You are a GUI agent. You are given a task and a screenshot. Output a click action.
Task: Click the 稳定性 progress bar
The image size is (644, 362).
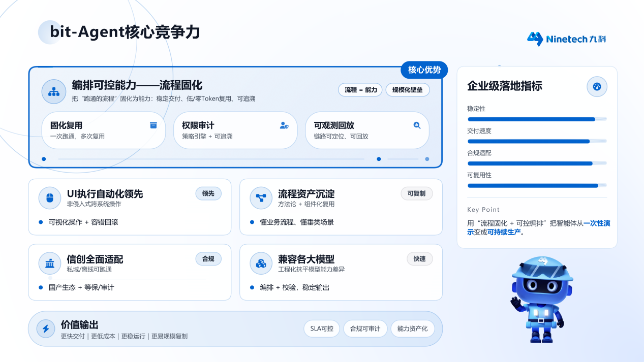point(537,119)
